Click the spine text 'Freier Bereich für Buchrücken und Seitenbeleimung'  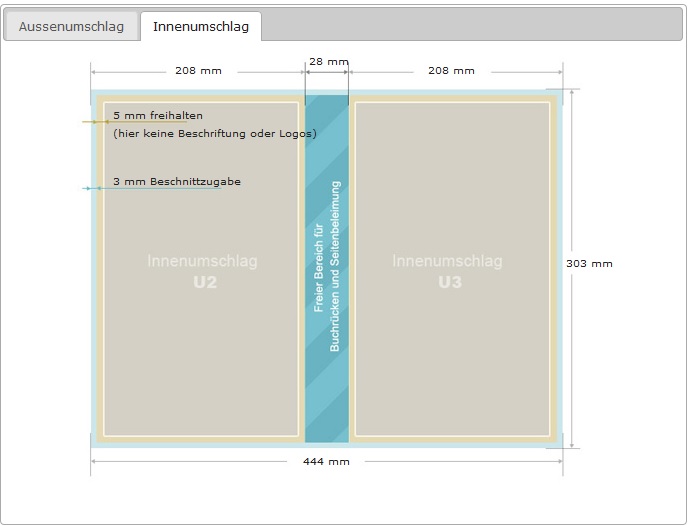327,266
